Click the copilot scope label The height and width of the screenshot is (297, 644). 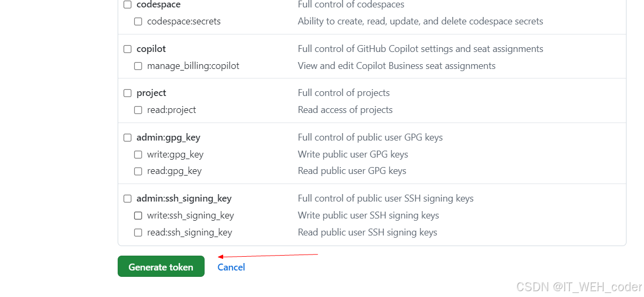pyautogui.click(x=151, y=49)
